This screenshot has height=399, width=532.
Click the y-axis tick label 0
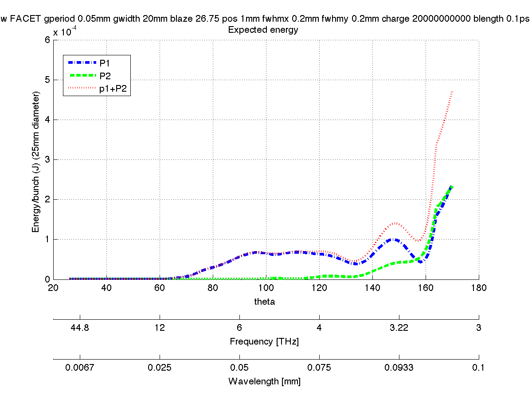point(47,279)
